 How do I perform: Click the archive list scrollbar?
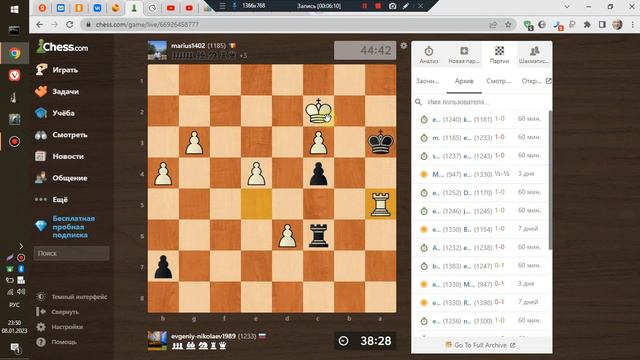click(550, 180)
